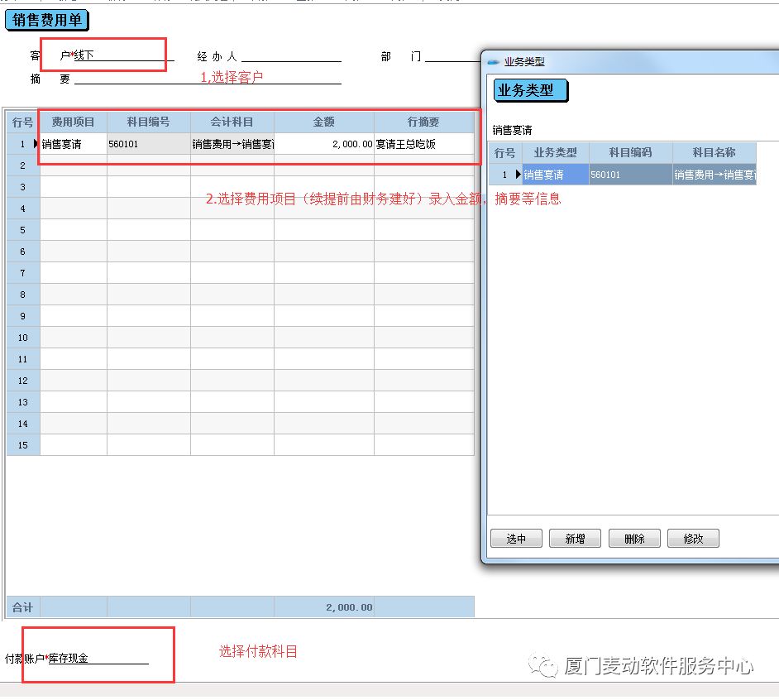Click the 业务类型 dialog title bar icon
The image size is (779, 700).
tap(494, 62)
